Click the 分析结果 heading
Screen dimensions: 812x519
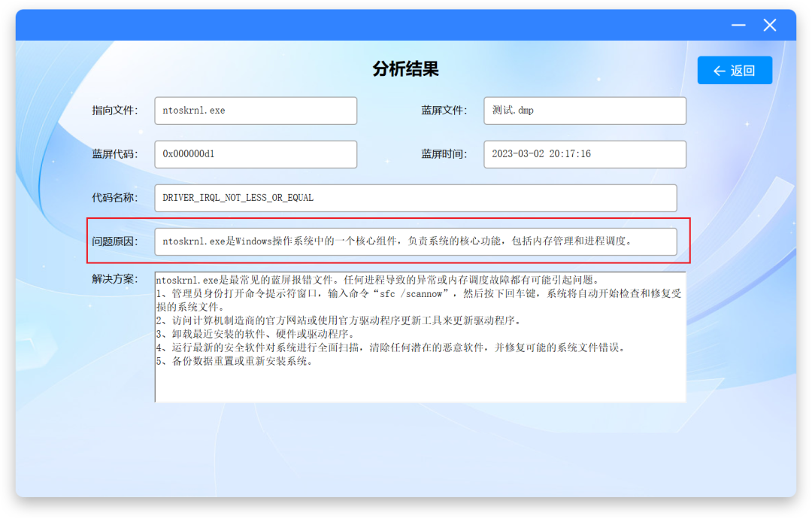click(405, 69)
